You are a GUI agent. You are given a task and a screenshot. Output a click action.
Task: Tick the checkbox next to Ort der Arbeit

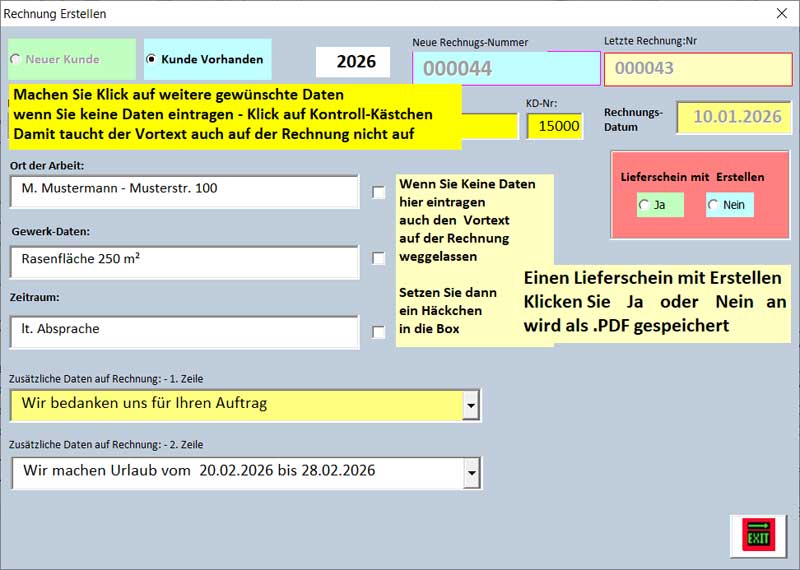(378, 192)
